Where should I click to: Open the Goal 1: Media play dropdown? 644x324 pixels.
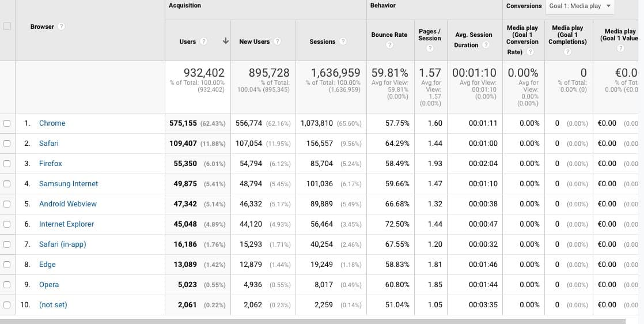(579, 6)
